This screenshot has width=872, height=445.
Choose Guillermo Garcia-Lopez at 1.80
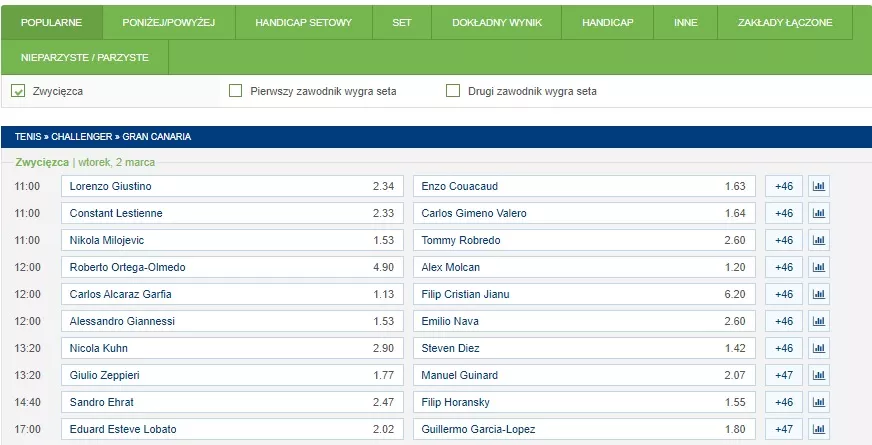point(584,429)
